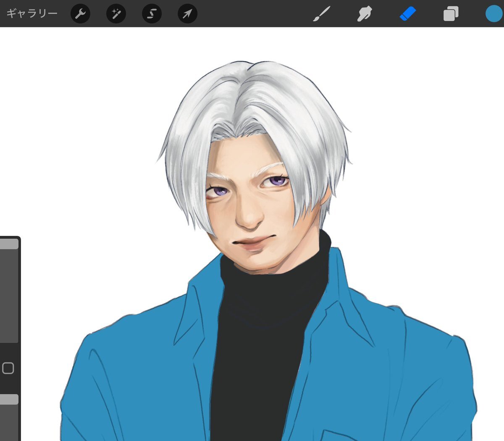The image size is (504, 441).
Task: Tap the square modify button in the sidebar
Action: point(8,368)
